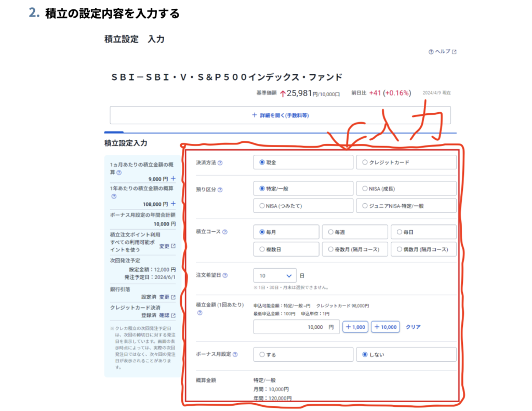532x411 pixels.
Task: Choose 毎週 accumulation course
Action: (355, 232)
